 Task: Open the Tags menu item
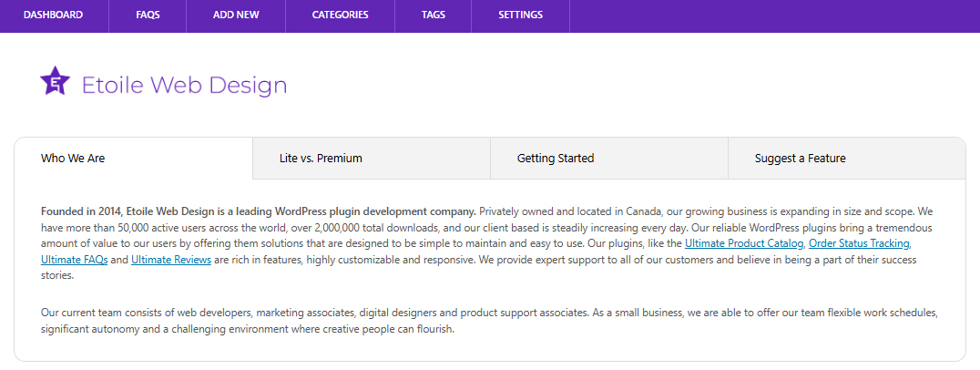pos(434,15)
